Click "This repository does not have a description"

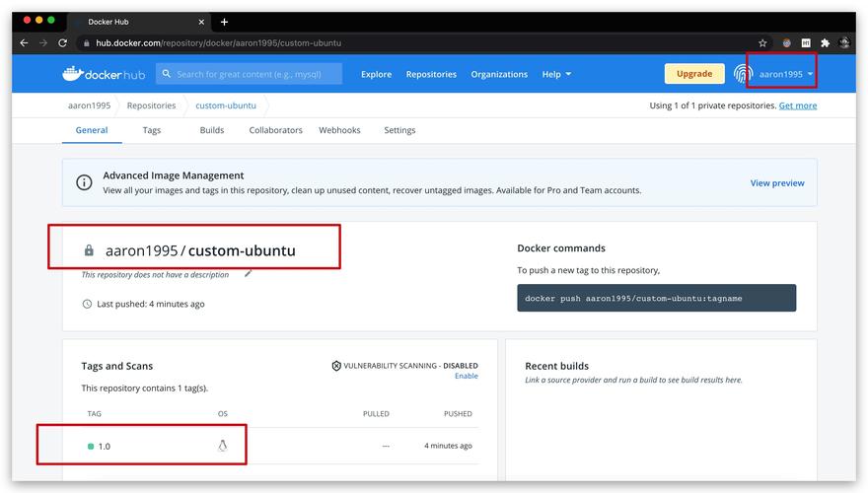click(x=155, y=274)
